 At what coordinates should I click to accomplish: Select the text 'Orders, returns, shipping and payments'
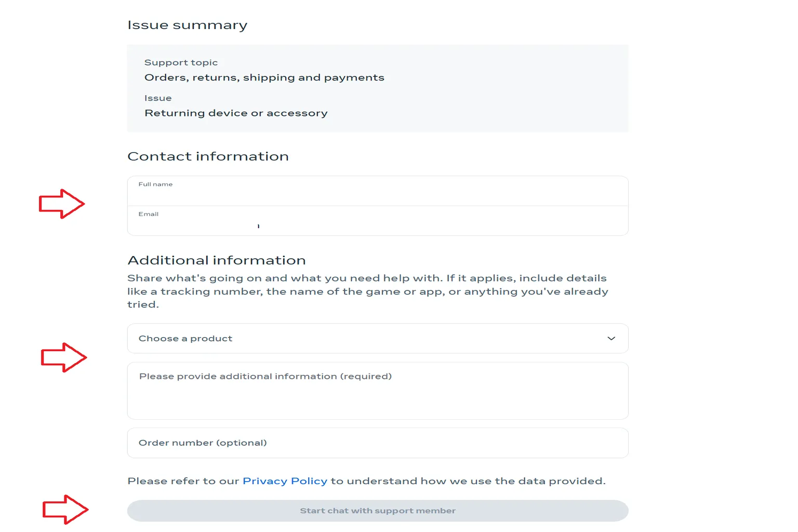click(264, 77)
